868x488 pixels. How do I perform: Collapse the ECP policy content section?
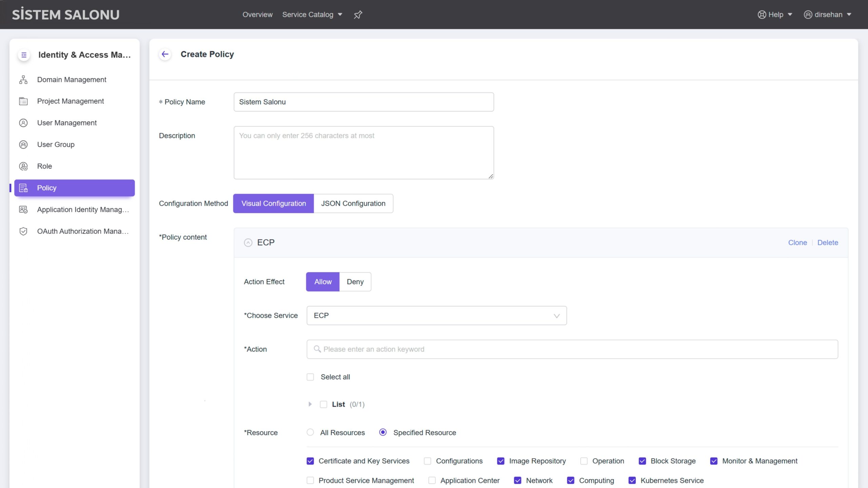coord(248,243)
